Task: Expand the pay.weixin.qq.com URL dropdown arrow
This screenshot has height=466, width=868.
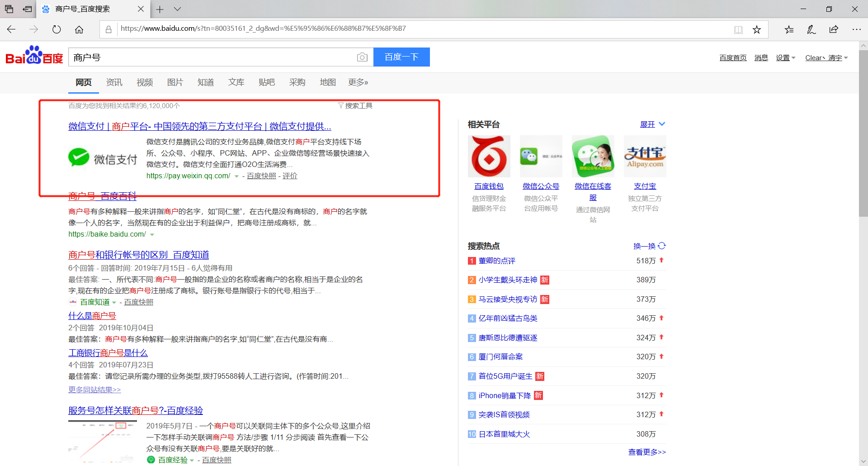Action: (x=236, y=176)
